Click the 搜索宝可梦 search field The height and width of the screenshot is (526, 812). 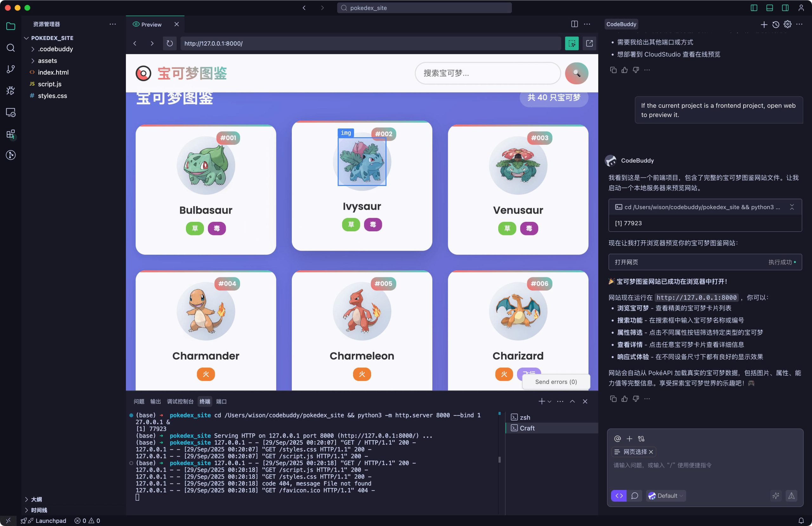coord(487,73)
